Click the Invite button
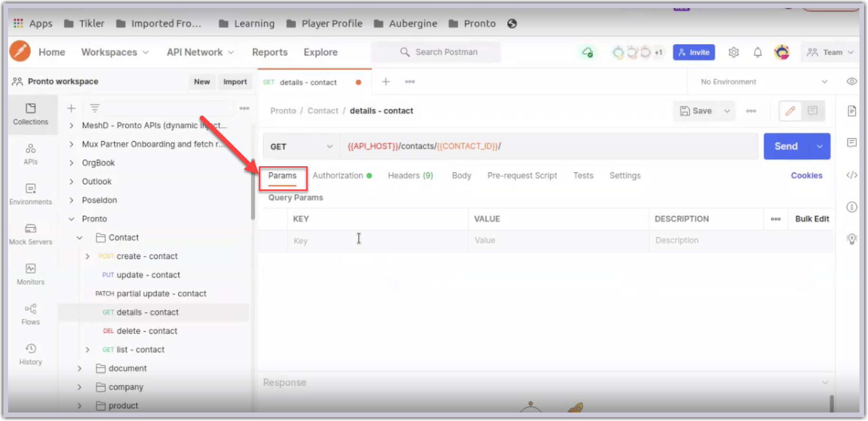The width and height of the screenshot is (868, 421). 694,52
